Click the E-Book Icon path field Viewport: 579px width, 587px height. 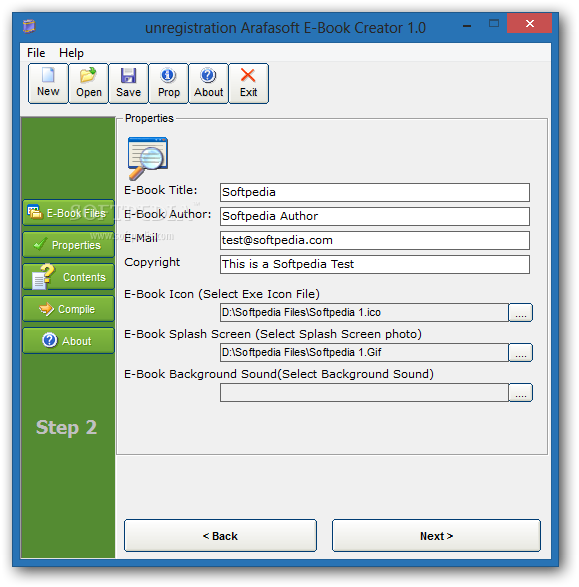click(x=364, y=312)
